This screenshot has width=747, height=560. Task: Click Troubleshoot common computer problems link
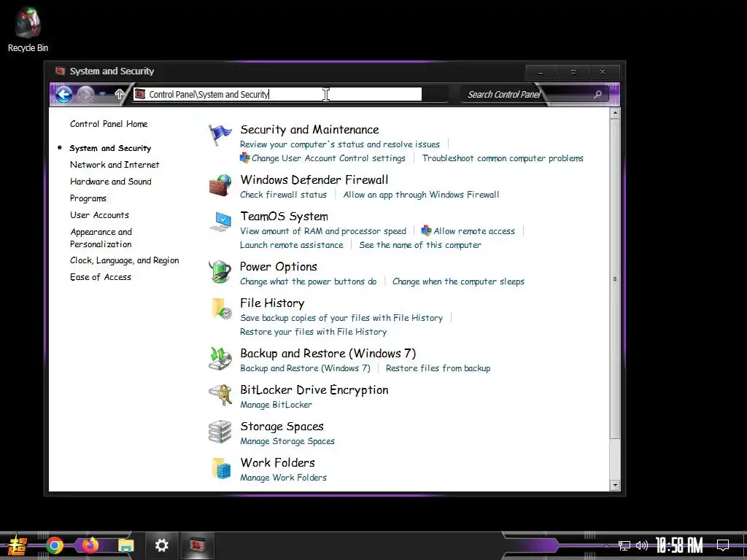(x=503, y=158)
